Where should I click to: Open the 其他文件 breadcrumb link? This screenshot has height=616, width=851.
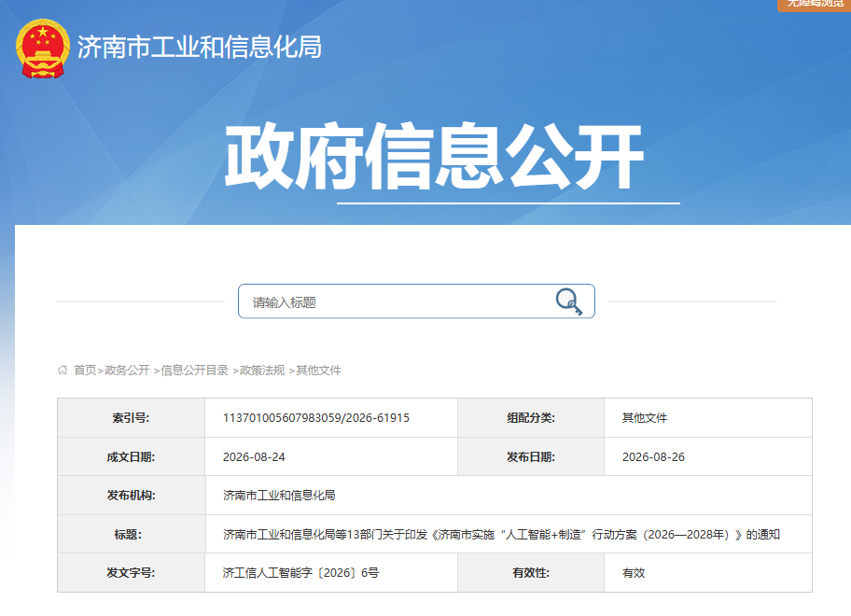tap(318, 371)
